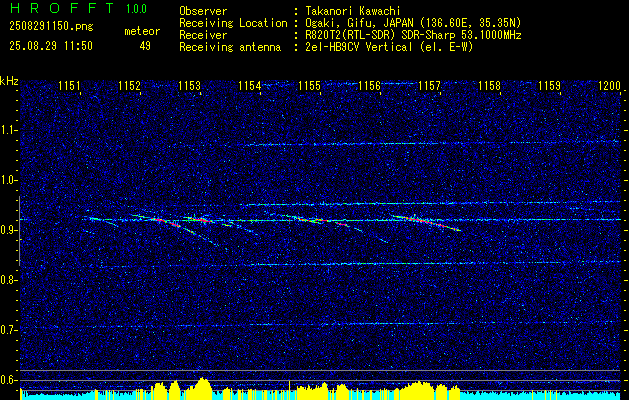Click the 1151 time axis label
629x400 pixels.
(x=69, y=86)
